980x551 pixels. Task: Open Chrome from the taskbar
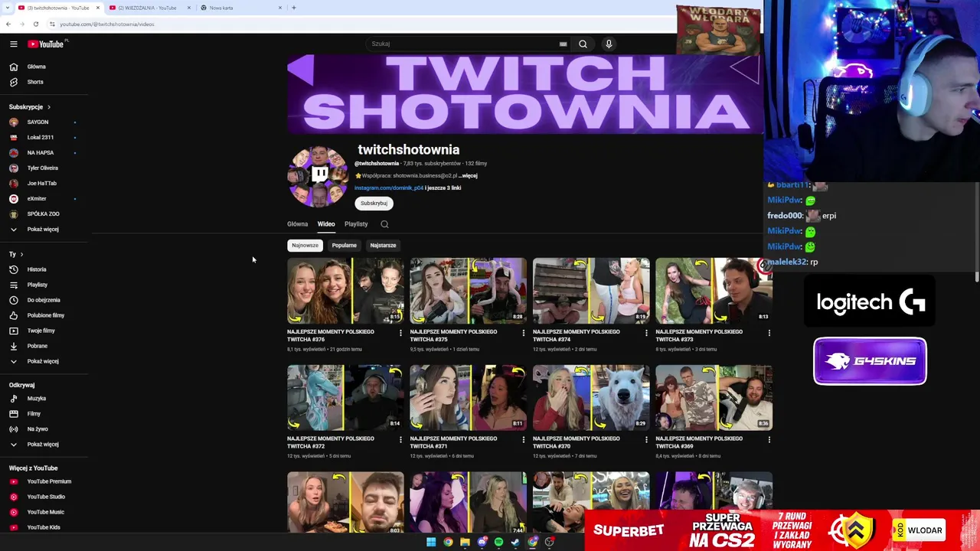tap(448, 542)
